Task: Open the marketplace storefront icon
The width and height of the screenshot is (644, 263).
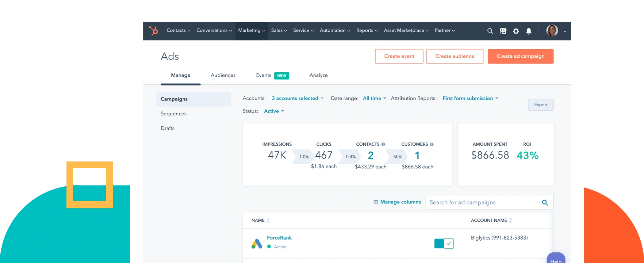Action: 503,31
